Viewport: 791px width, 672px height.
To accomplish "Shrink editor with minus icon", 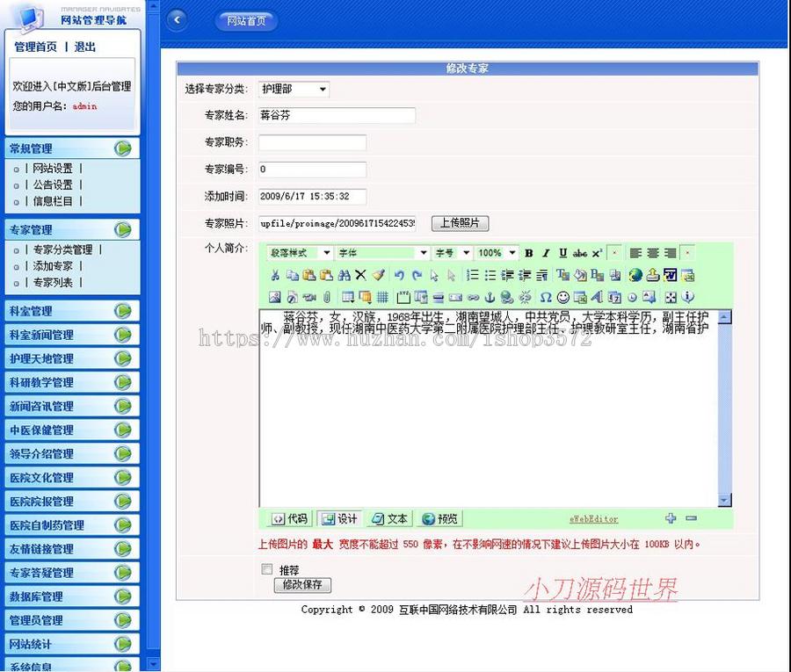I will 691,518.
